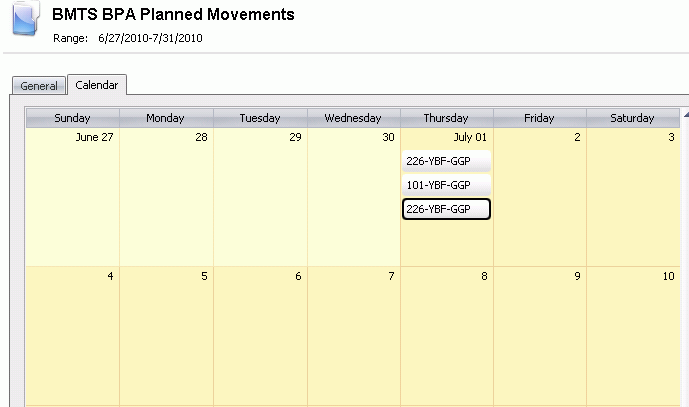
Task: Select the Calendar tab
Action: 97,85
